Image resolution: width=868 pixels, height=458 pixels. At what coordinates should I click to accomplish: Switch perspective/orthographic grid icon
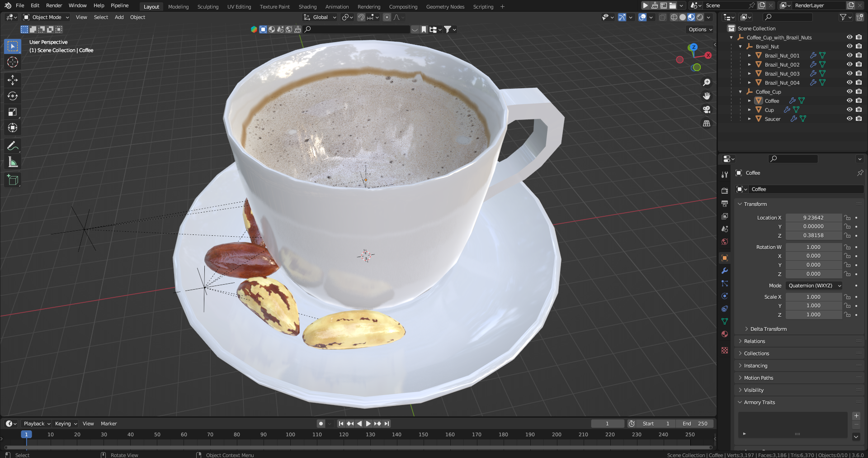[707, 123]
